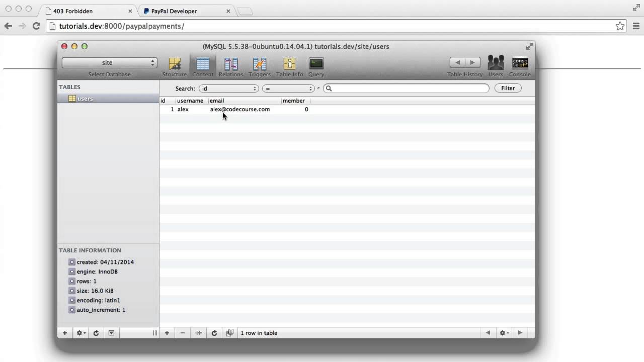Sort by the id column header
The width and height of the screenshot is (644, 362).
[x=168, y=101]
